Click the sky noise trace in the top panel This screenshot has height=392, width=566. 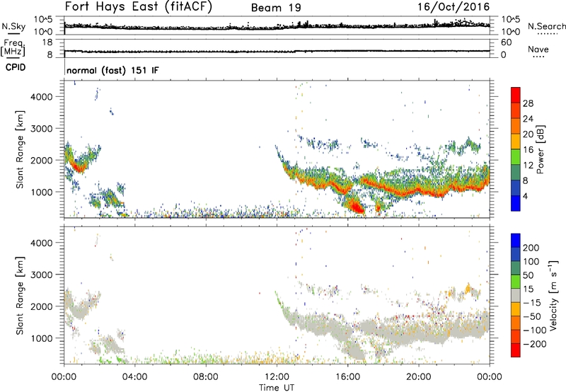(x=277, y=26)
